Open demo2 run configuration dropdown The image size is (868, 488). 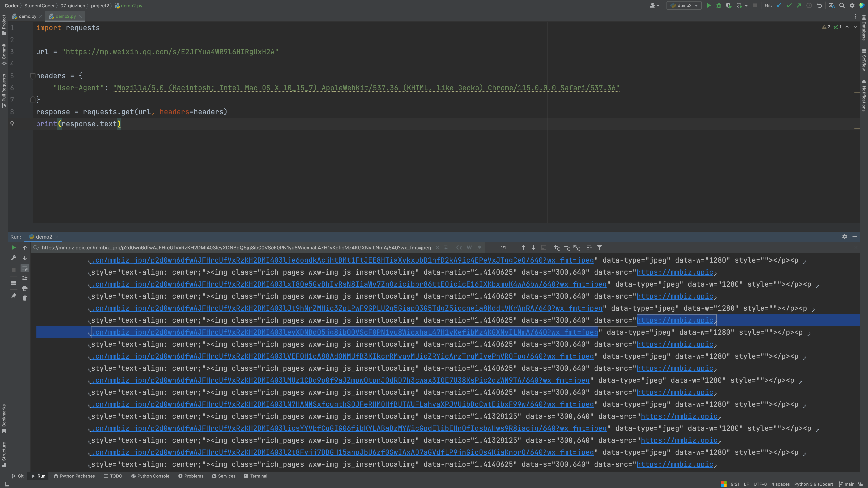click(x=684, y=5)
